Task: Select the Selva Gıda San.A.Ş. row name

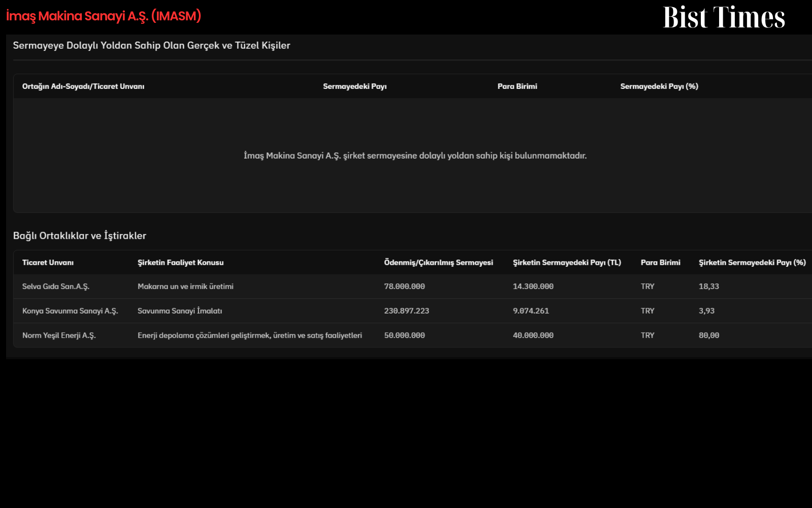Action: click(x=56, y=287)
